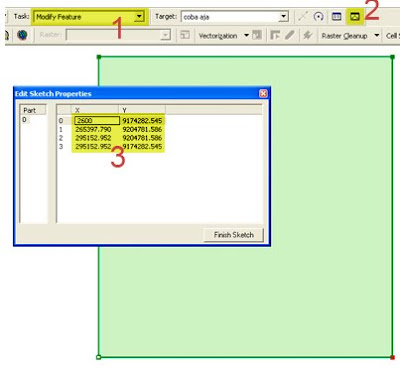Click the Split tool icon
This screenshot has width=400, height=371.
pyautogui.click(x=303, y=16)
